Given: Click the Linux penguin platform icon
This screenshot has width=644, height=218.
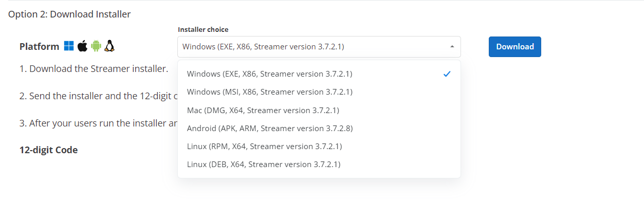Looking at the screenshot, I should pos(109,46).
